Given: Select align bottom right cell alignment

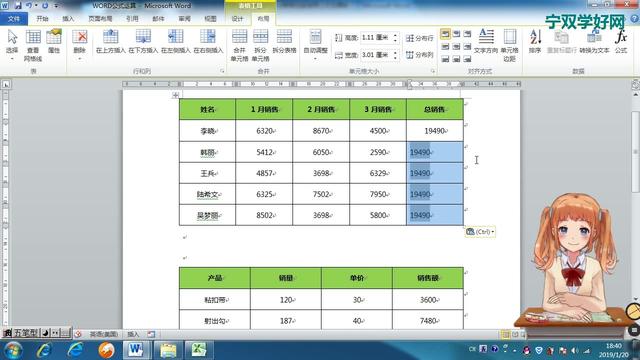Looking at the screenshot, I should [x=467, y=59].
